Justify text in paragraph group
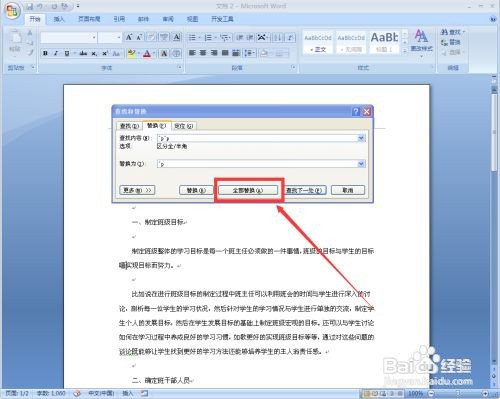The width and height of the screenshot is (500, 399). pyautogui.click(x=225, y=53)
